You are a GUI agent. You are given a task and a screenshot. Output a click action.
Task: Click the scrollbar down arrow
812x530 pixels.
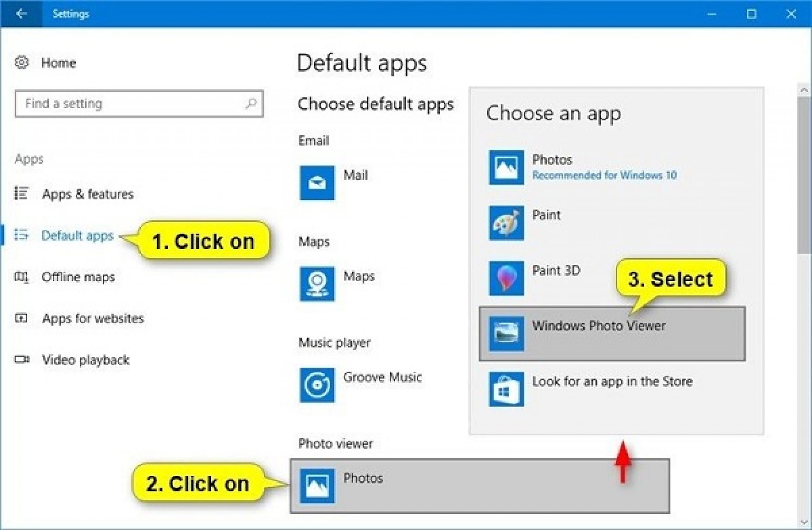(x=804, y=523)
